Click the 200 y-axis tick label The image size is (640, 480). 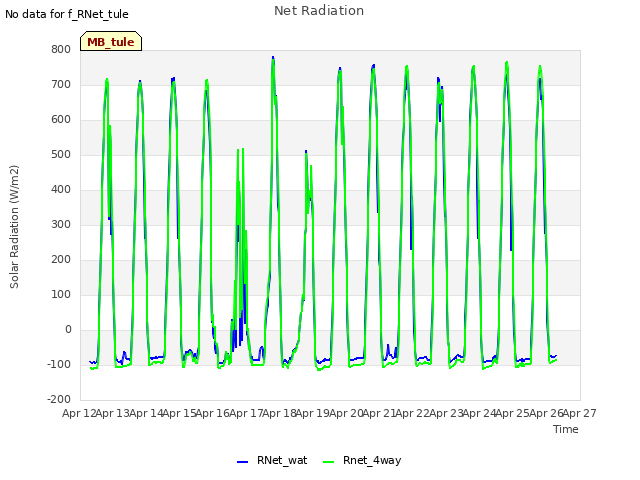point(61,260)
